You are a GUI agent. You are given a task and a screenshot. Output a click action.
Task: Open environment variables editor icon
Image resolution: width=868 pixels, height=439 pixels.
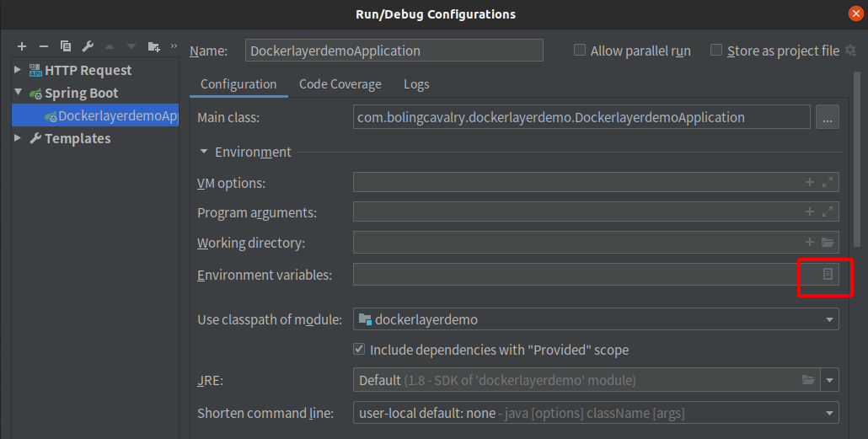click(x=828, y=274)
